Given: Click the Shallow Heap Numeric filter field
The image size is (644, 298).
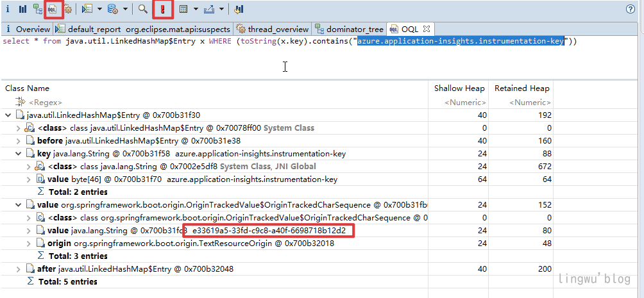Looking at the screenshot, I should (466, 103).
